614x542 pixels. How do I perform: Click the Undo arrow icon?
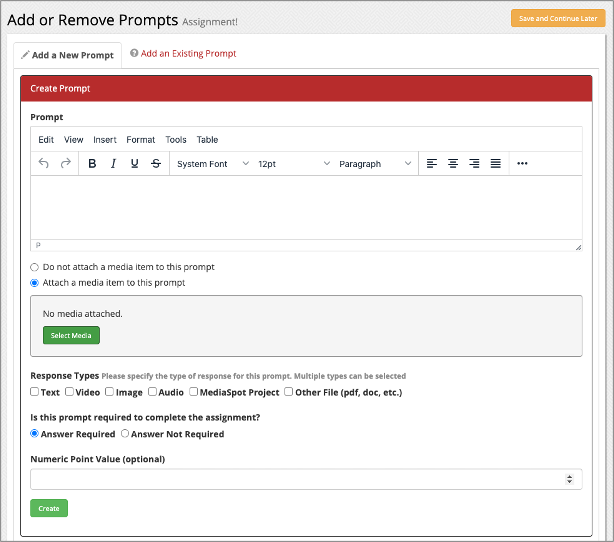43,164
